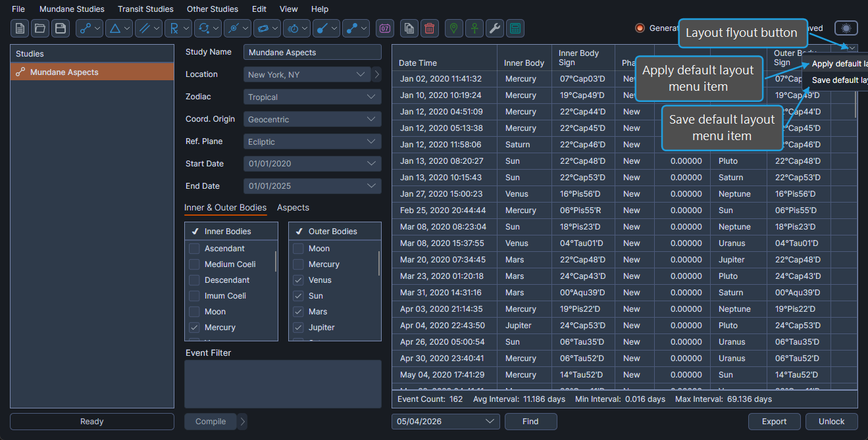Select row Jan 27, 2020 15:00:23
The width and height of the screenshot is (868, 440).
pos(625,194)
